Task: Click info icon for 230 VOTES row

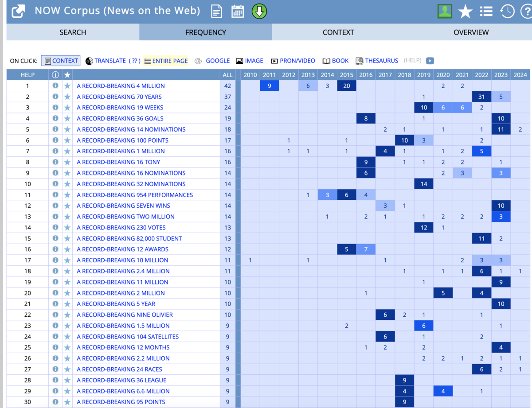Action: click(x=55, y=227)
